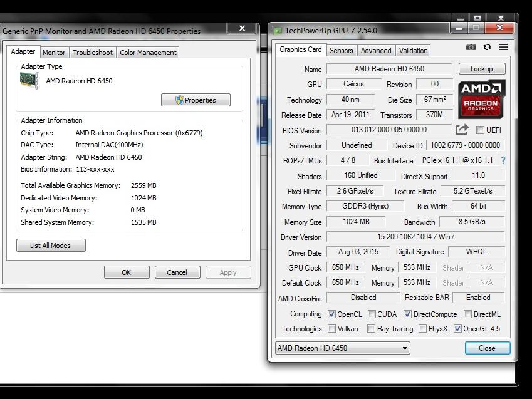Click the Shared System Memory value 1535 MB
532x399 pixels.
tap(143, 222)
